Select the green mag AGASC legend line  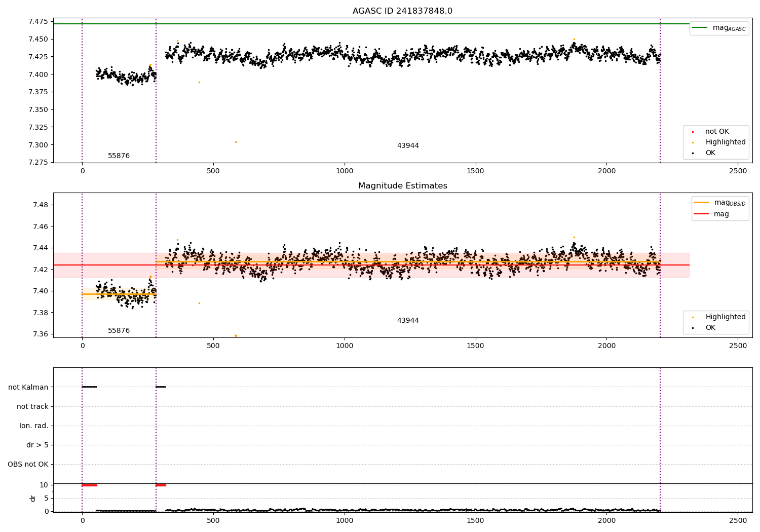tap(700, 28)
